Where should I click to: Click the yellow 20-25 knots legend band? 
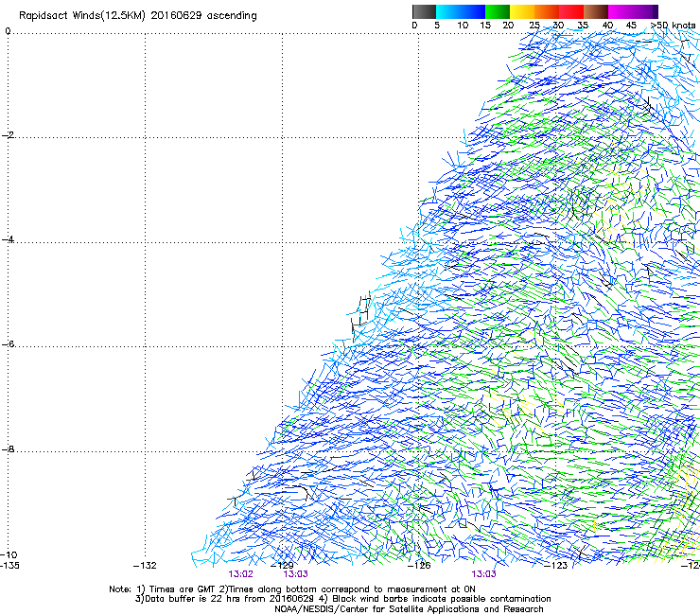click(522, 11)
